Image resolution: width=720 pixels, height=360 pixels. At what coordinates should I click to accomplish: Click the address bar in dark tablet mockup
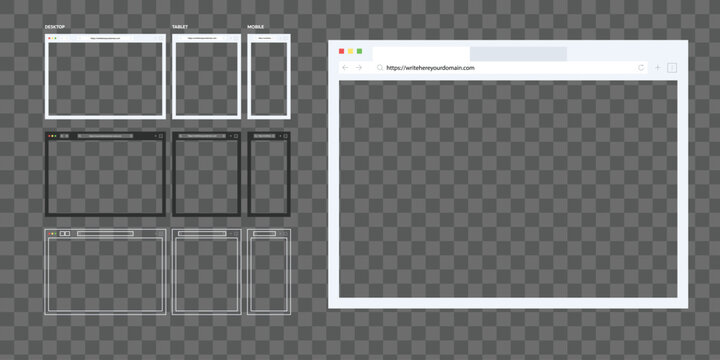[202, 136]
